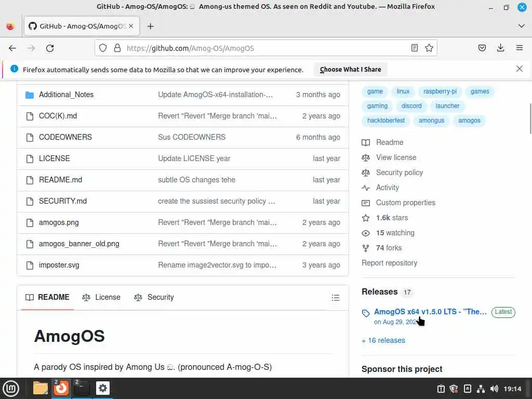Open imposter.svg file

59,265
